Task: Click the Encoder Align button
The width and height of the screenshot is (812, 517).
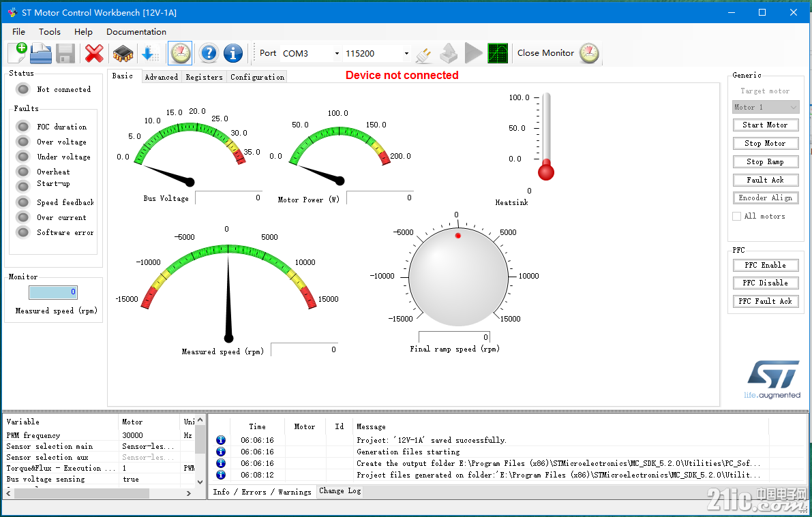Action: tap(766, 198)
